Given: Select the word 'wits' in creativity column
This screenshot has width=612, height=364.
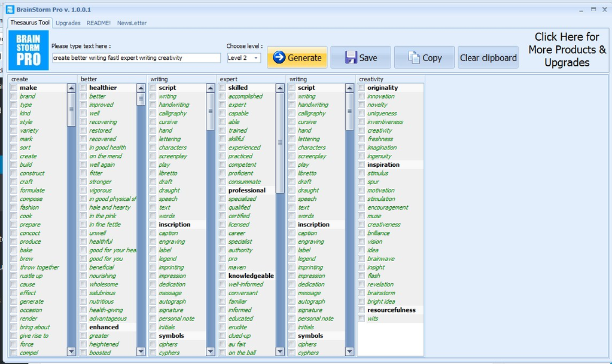Looking at the screenshot, I should 373,319.
